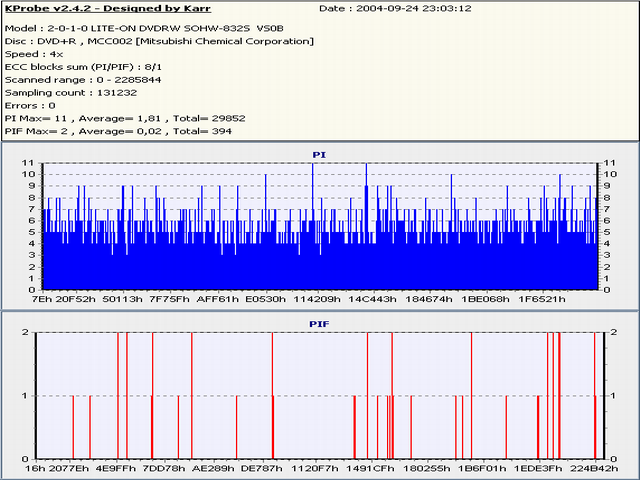Click the Sampling count 131232 line

coord(71,93)
